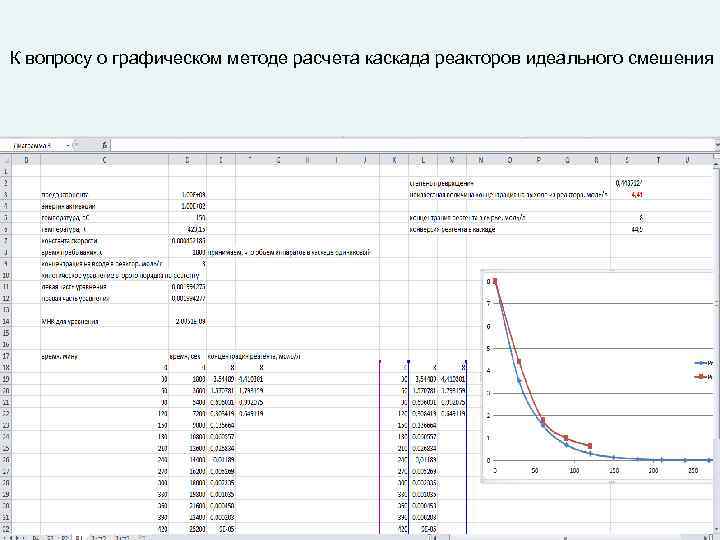Click the blue series legend entry in chart

[703, 363]
